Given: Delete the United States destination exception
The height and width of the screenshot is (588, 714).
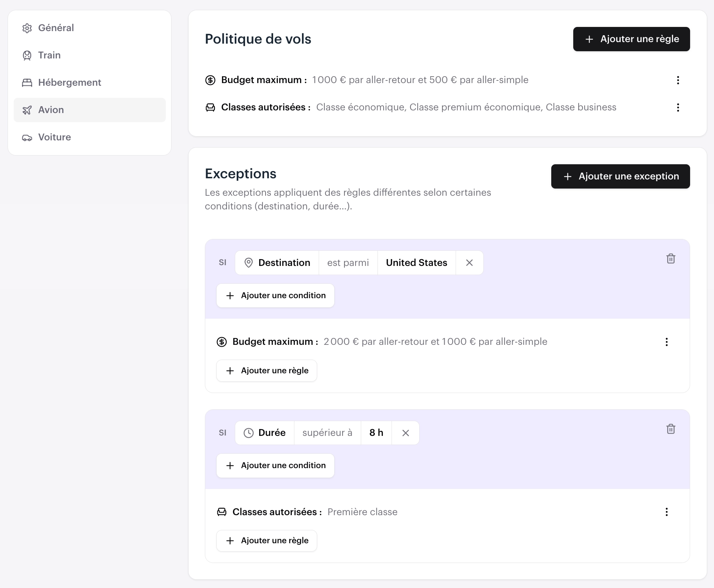Looking at the screenshot, I should 671,259.
